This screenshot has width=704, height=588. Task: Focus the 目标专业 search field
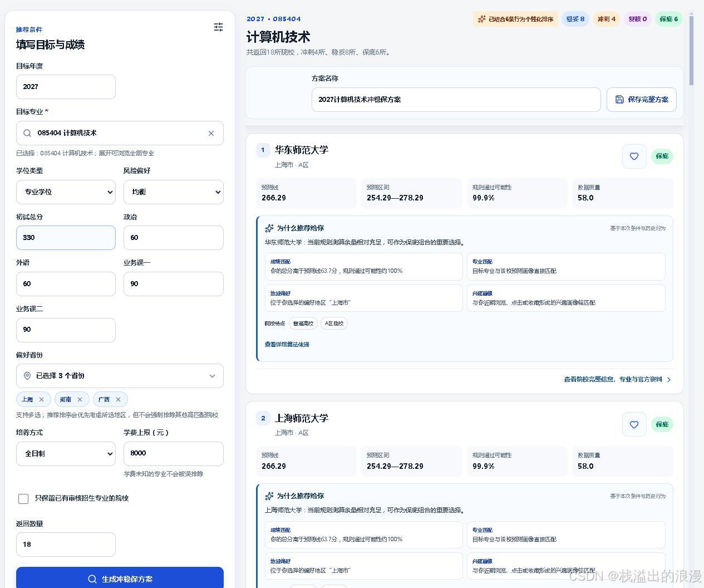point(120,133)
